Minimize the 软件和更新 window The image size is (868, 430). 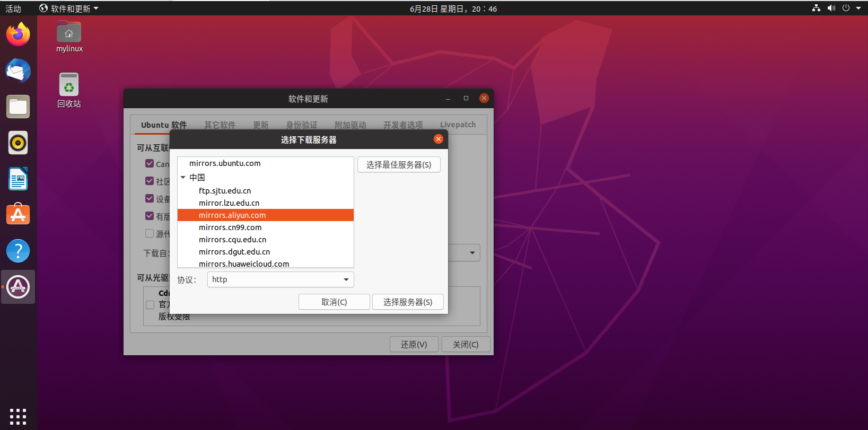(448, 98)
